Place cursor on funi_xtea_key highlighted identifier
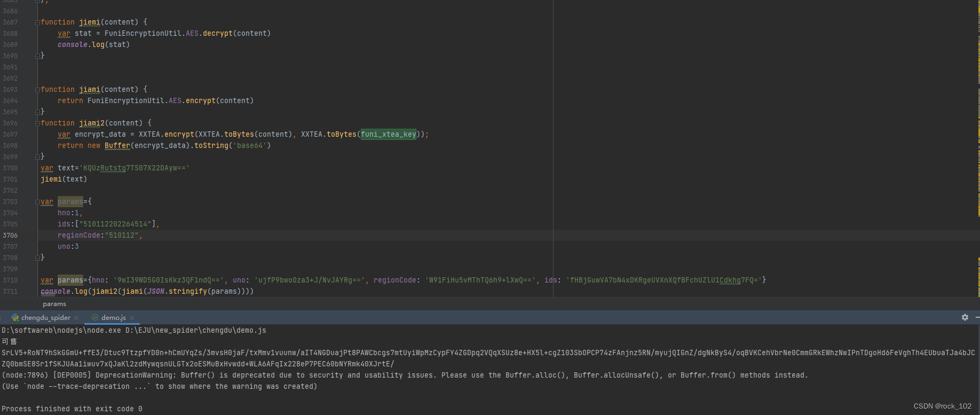 [x=388, y=134]
